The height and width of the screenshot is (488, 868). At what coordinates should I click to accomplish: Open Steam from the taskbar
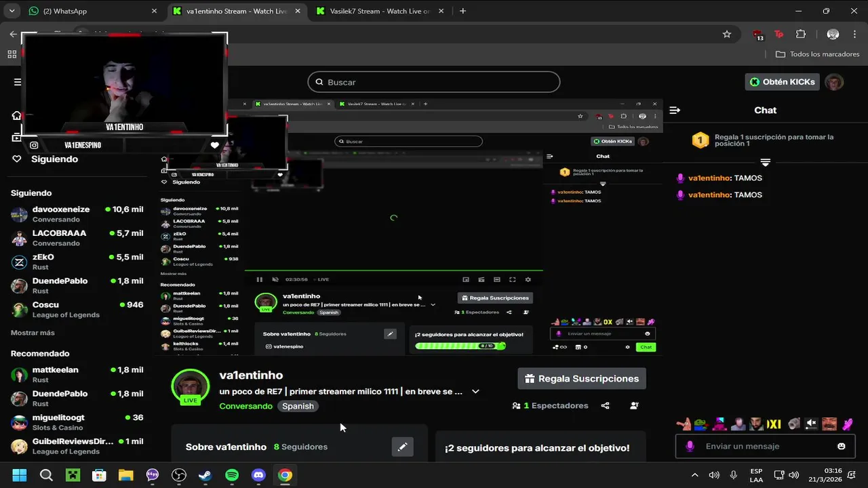pyautogui.click(x=205, y=475)
